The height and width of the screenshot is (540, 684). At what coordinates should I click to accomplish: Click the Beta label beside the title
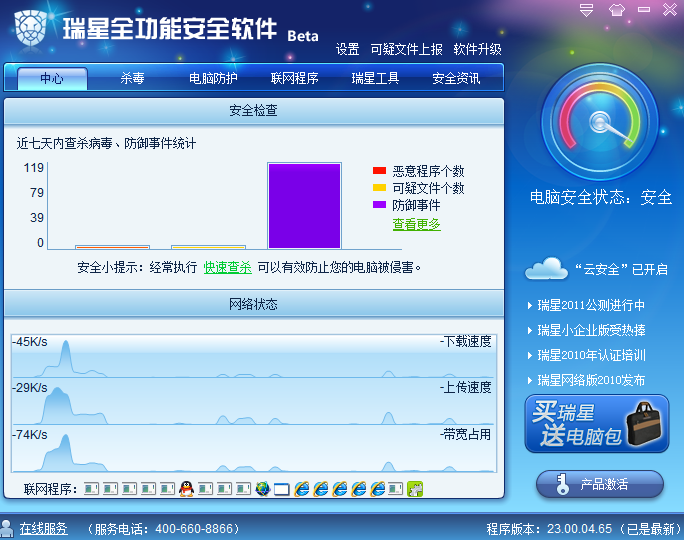pyautogui.click(x=303, y=36)
